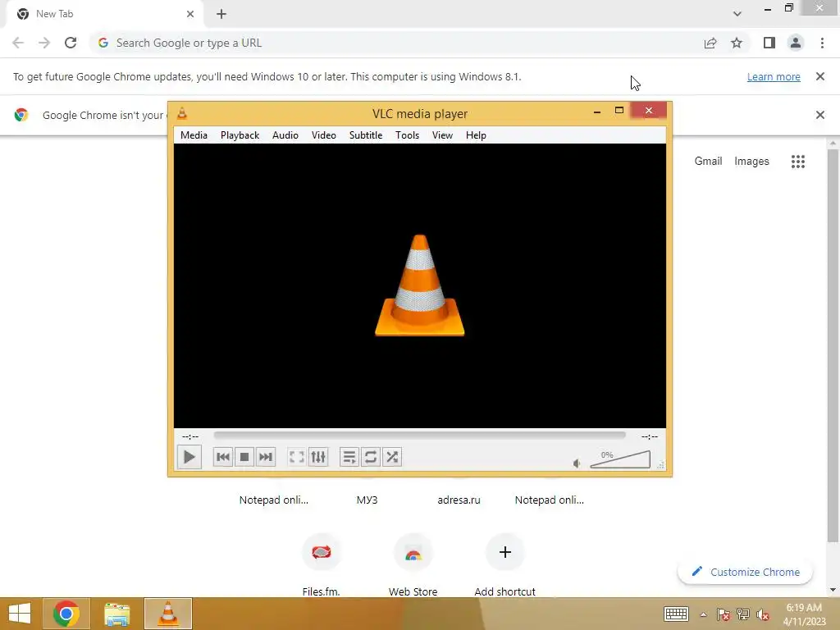The image size is (840, 630).
Task: Open the Media menu in VLC
Action: 194,135
